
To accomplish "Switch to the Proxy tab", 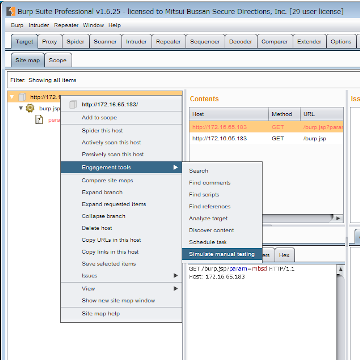I will (x=49, y=42).
